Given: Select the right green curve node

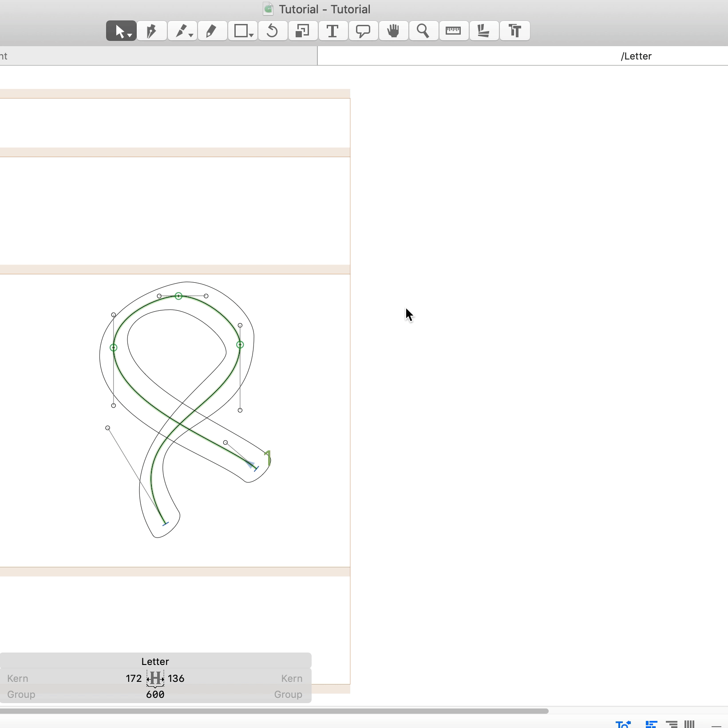Looking at the screenshot, I should point(240,344).
